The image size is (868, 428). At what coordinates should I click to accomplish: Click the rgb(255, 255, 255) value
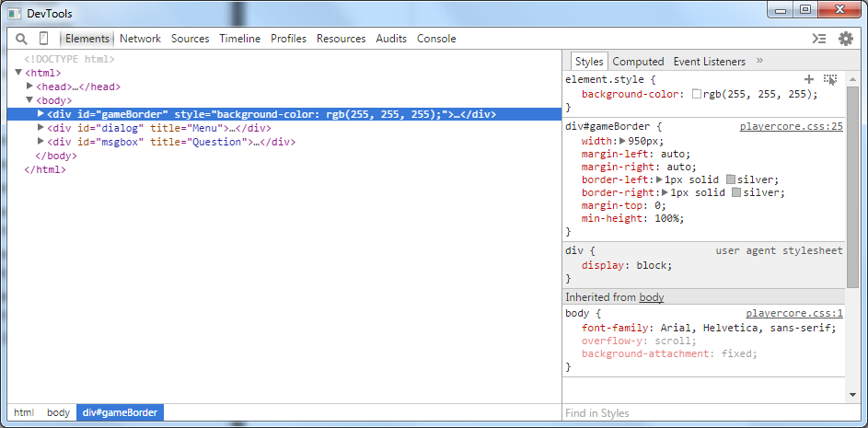758,95
